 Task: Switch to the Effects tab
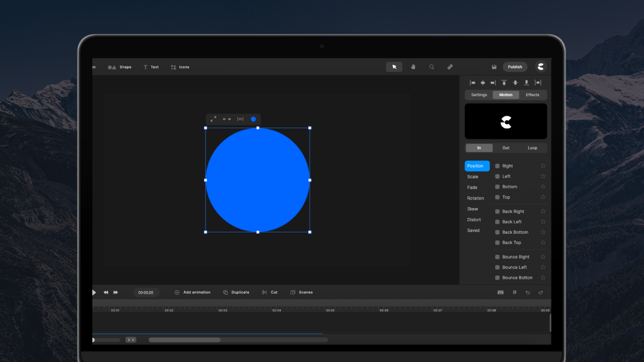click(533, 95)
